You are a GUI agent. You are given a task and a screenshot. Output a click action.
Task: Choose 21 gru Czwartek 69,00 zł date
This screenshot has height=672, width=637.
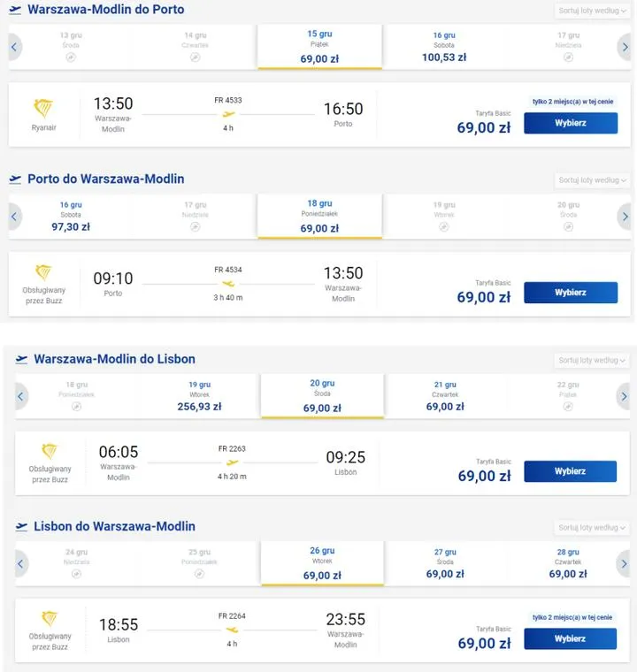[x=445, y=396]
